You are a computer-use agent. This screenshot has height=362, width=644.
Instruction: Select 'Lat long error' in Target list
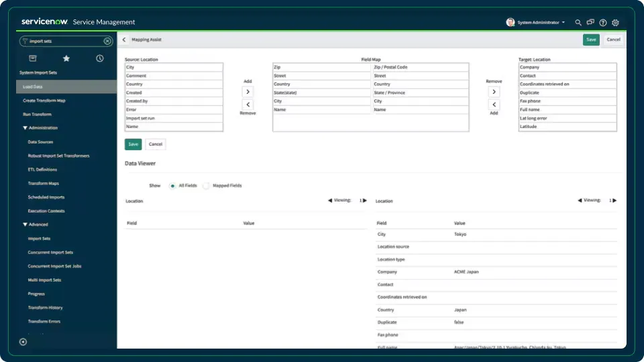tap(568, 118)
